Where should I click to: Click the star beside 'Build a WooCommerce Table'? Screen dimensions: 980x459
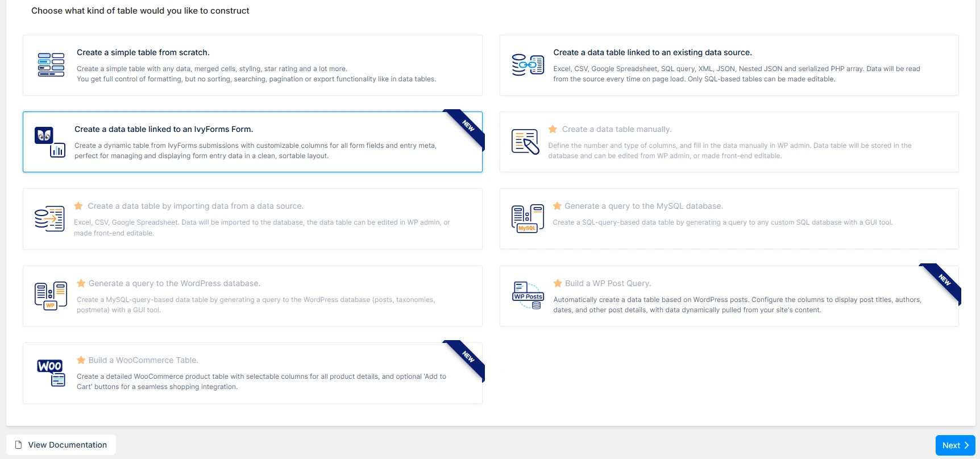[x=81, y=360]
